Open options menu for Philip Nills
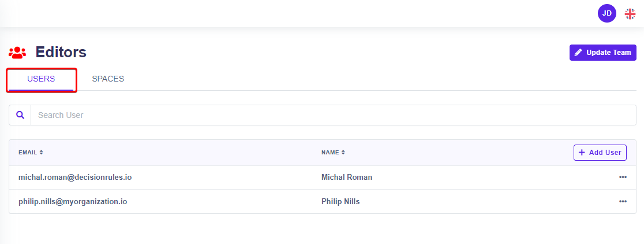This screenshot has height=244, width=644. (623, 202)
